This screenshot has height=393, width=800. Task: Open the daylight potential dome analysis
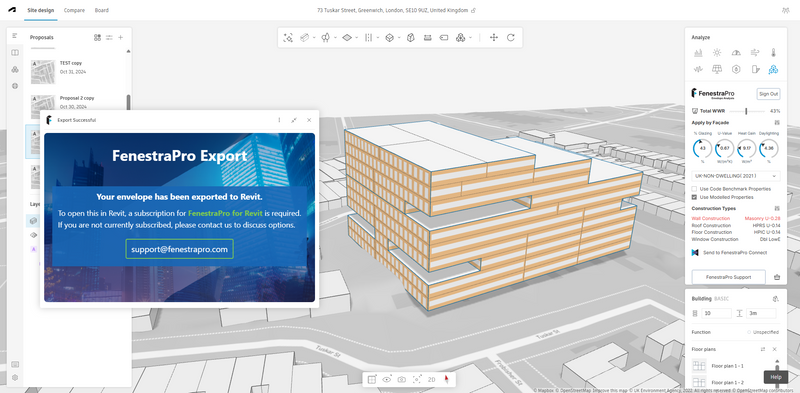736,53
